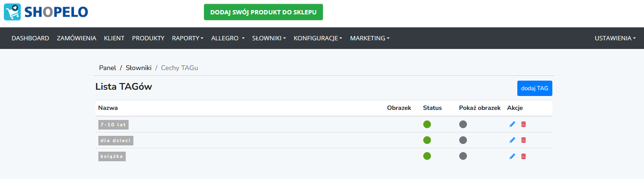
Task: Delete the '7-10 lat' tag via trash icon
Action: (x=524, y=124)
